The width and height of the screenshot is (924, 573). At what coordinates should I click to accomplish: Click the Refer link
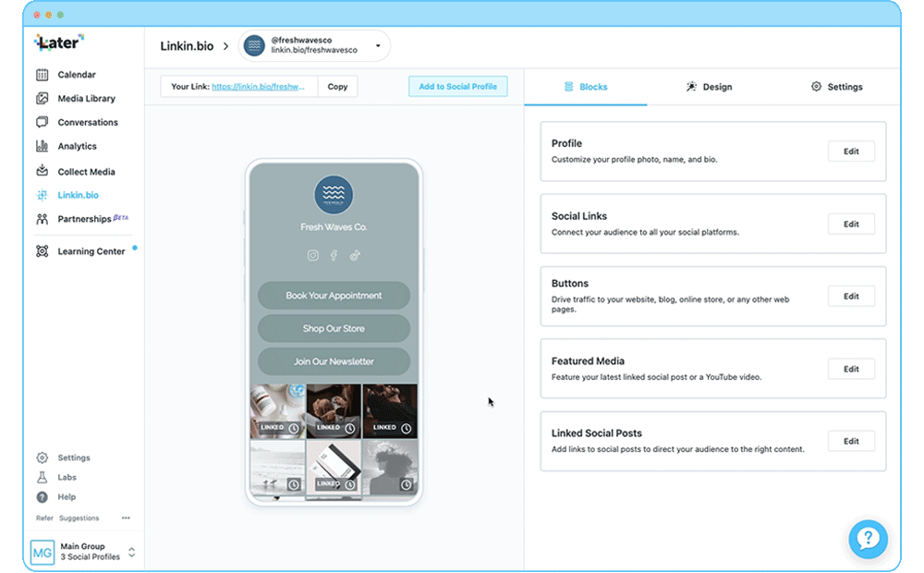coord(44,518)
